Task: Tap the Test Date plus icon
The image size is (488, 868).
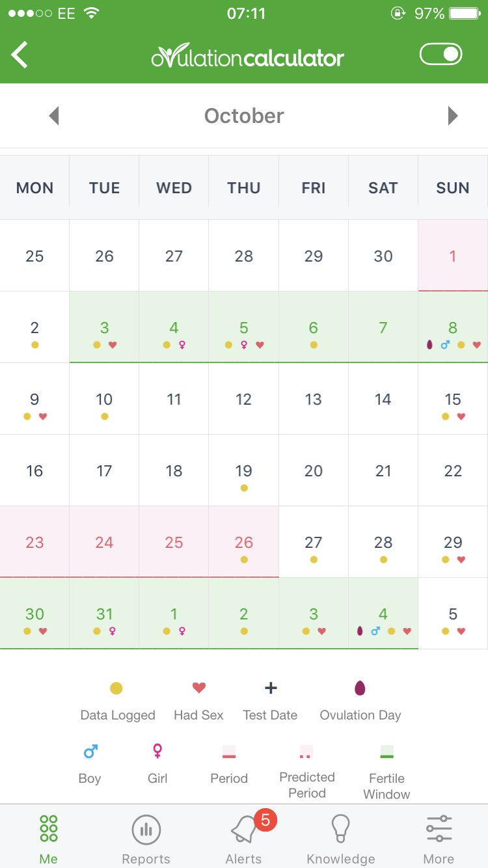Action: (271, 688)
